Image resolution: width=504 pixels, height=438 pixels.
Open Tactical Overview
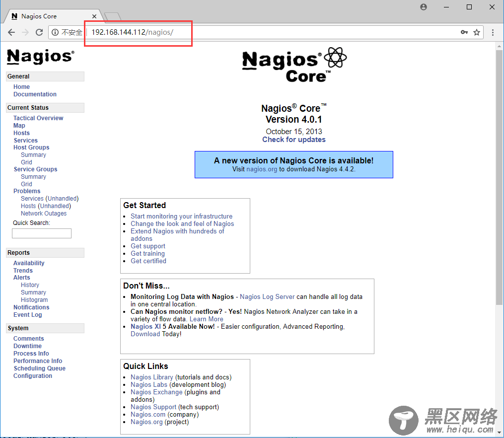(38, 118)
